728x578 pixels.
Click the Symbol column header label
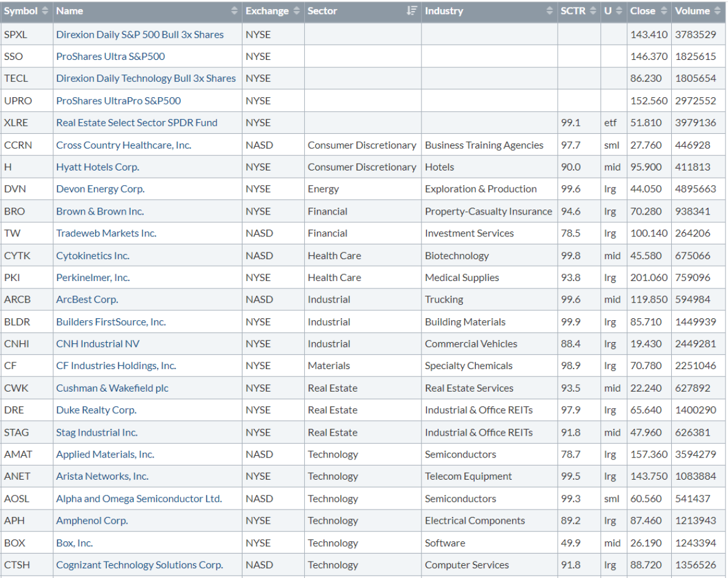click(x=20, y=10)
